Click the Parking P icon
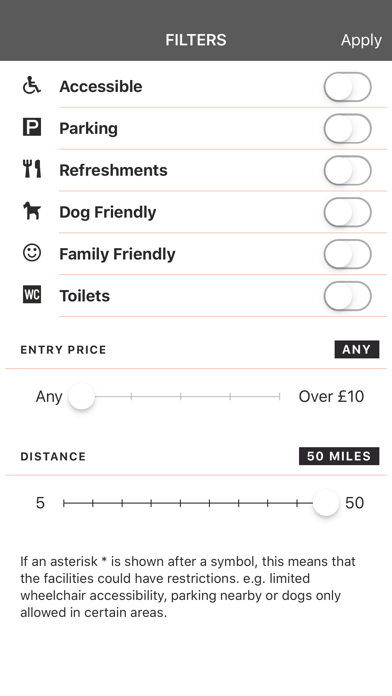 pos(32,127)
